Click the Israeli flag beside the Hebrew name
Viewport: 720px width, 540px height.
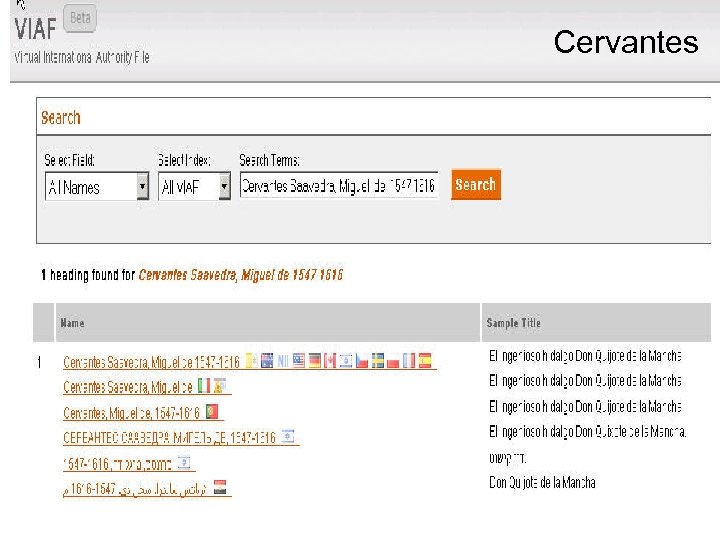[184, 462]
